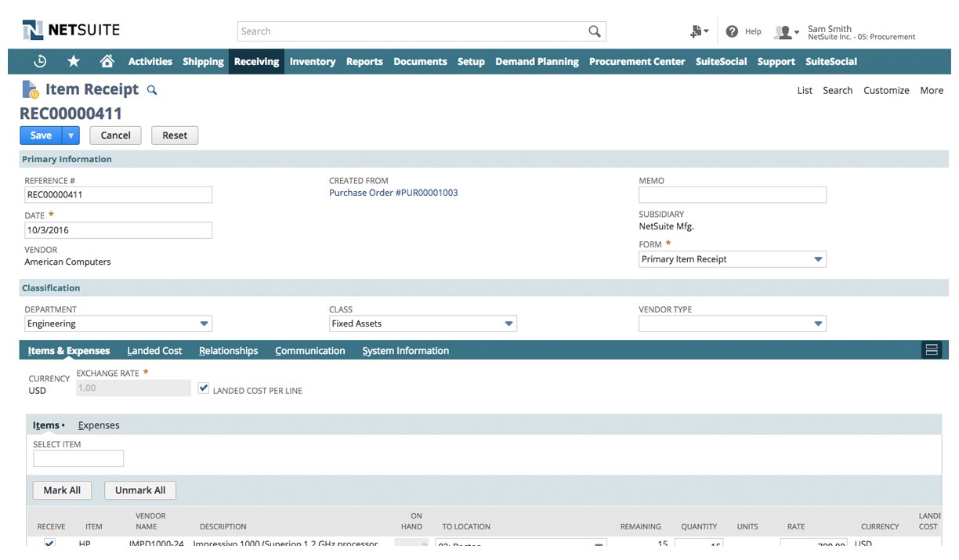Click the subsidiary value NetSuite Mfg.
Image resolution: width=959 pixels, height=560 pixels.
(667, 226)
